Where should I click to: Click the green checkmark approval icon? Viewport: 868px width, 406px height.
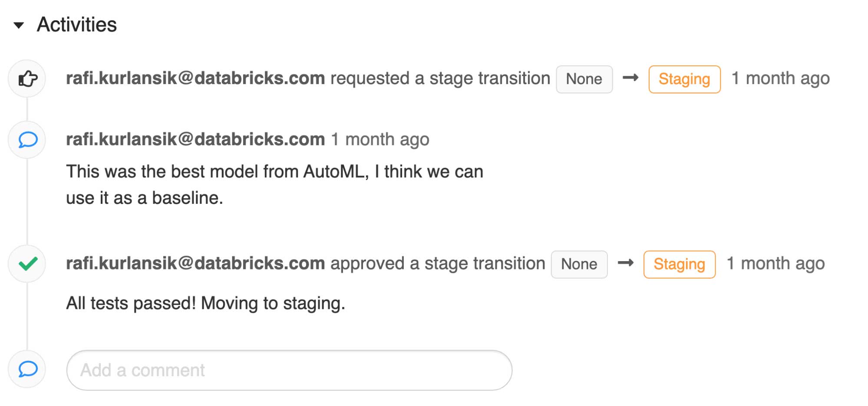[28, 264]
